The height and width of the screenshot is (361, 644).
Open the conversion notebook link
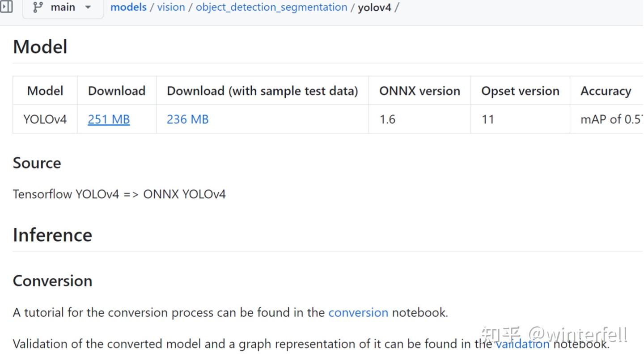(358, 312)
